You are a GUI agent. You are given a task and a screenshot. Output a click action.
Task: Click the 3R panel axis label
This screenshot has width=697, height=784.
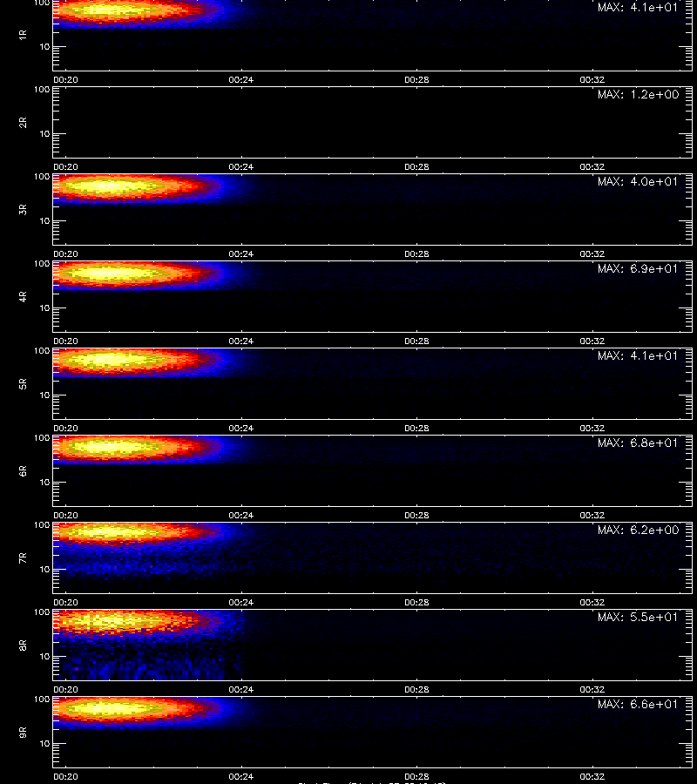[23, 209]
